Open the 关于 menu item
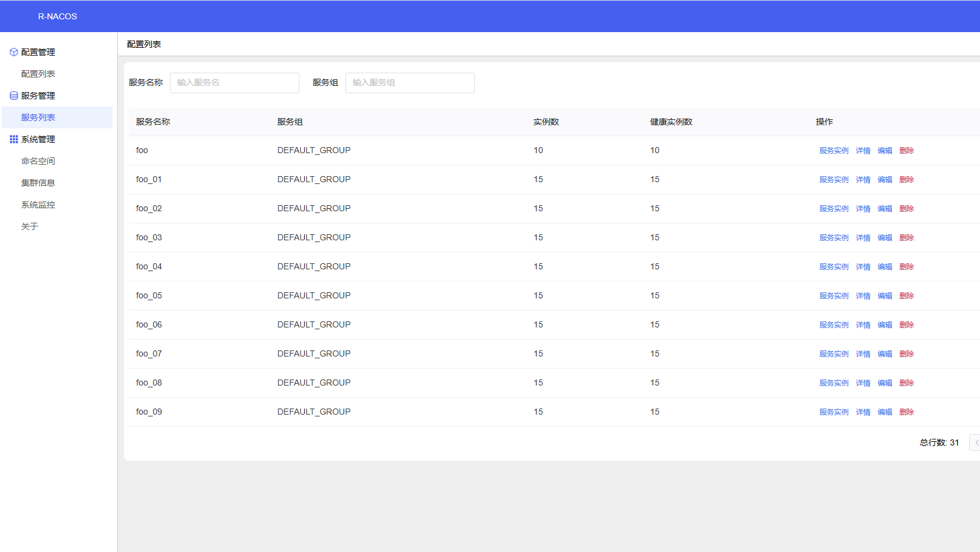This screenshot has height=552, width=980. (30, 226)
